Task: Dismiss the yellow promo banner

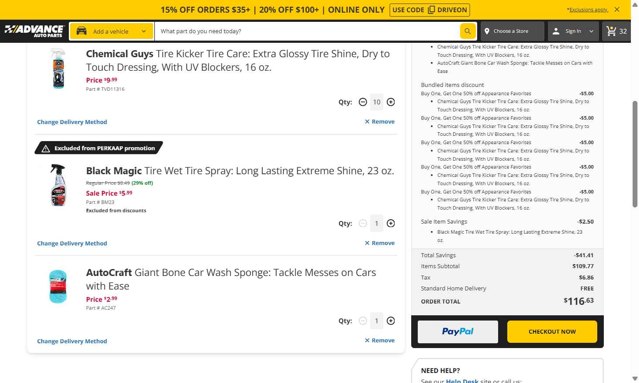Action: tap(617, 9)
